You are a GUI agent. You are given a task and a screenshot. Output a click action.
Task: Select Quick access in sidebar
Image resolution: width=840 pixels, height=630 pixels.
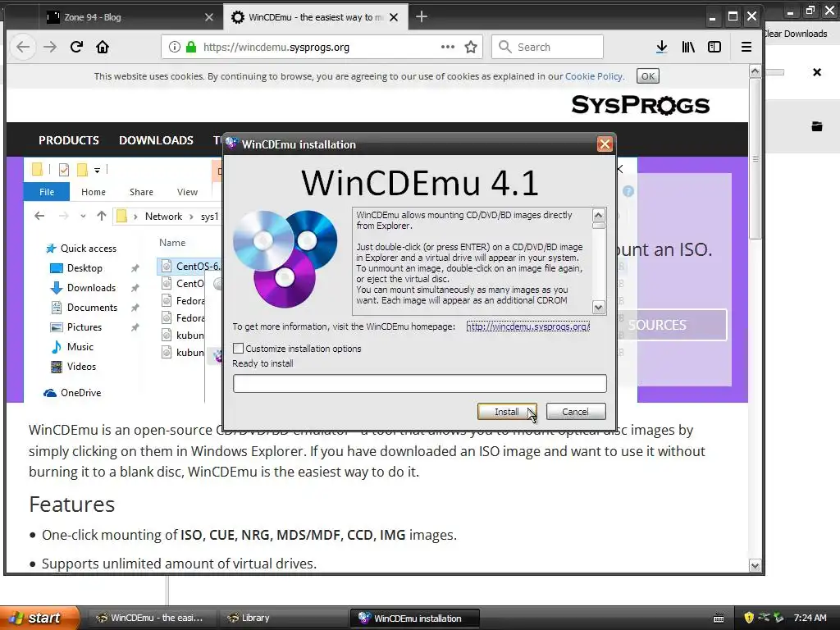(81, 249)
